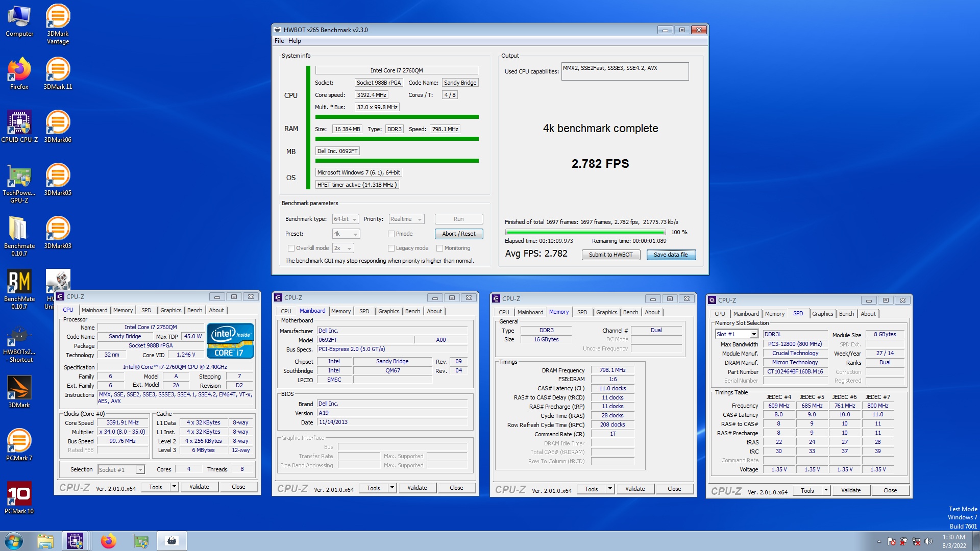Open the Benchmate 0.10.7 folder icon

click(19, 237)
